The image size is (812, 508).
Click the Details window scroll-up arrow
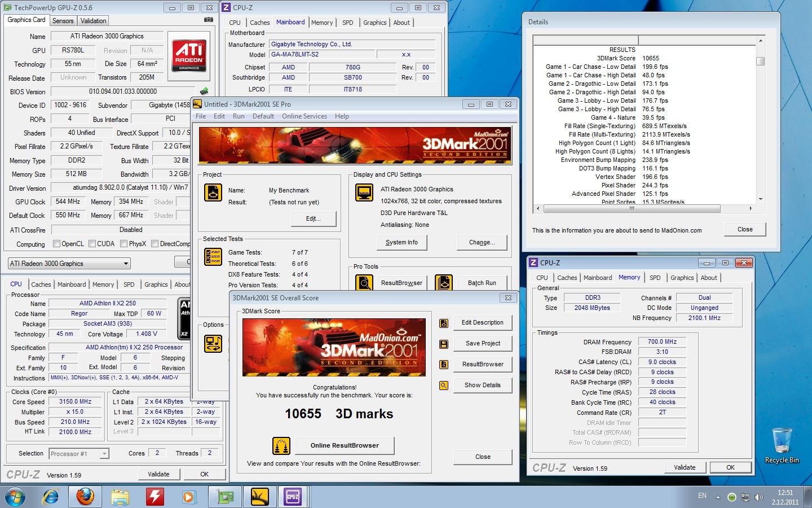coord(760,41)
